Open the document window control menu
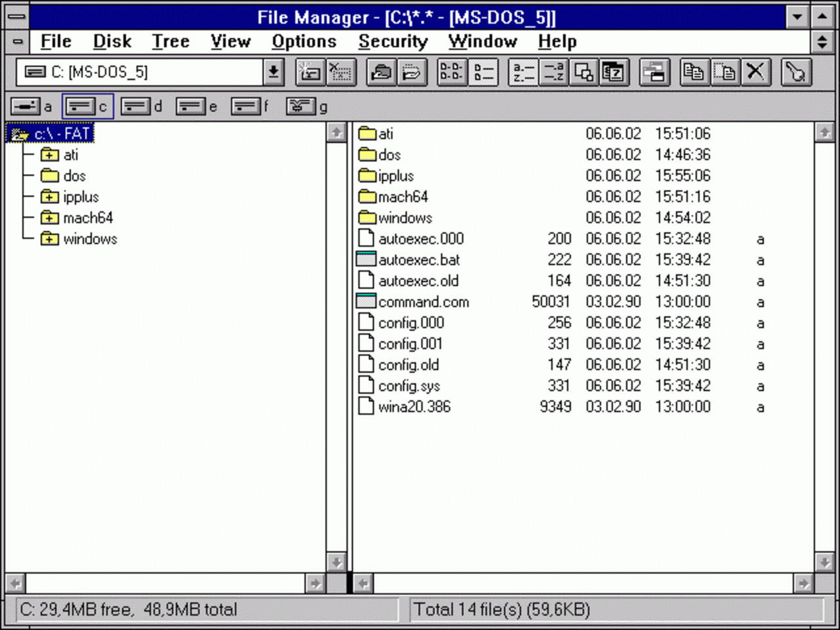The height and width of the screenshot is (630, 840). [x=17, y=42]
